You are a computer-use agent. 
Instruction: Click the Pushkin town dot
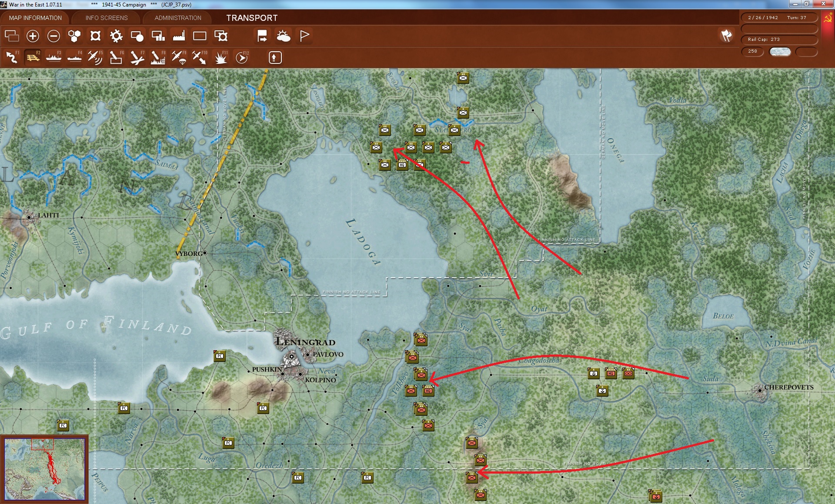[283, 374]
